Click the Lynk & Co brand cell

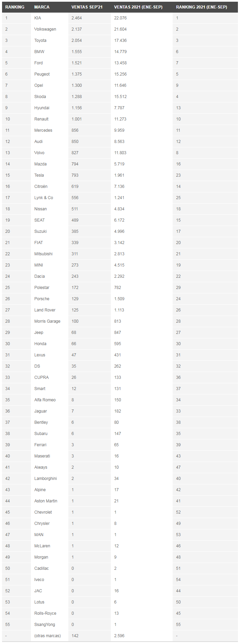click(44, 198)
